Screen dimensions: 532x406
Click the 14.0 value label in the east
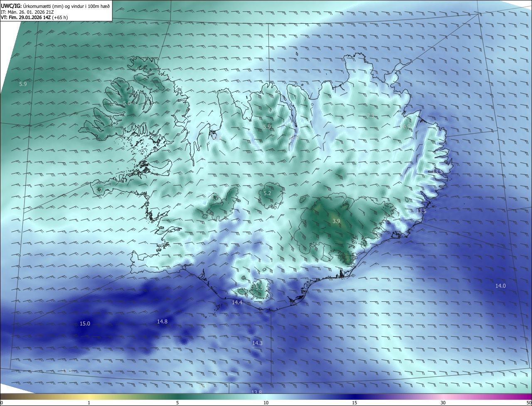point(500,286)
